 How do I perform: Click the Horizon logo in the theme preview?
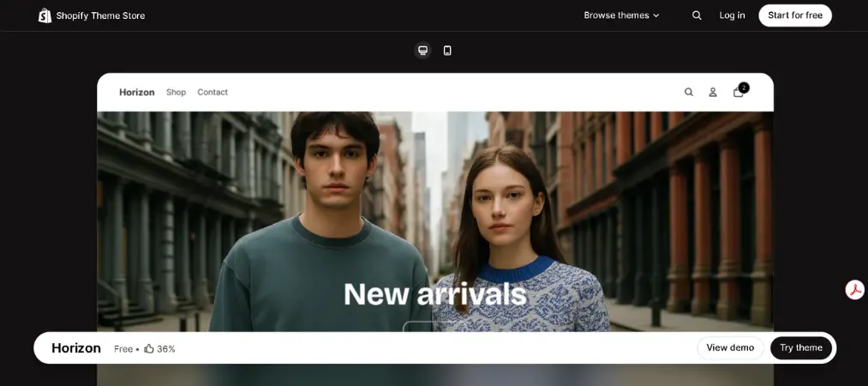pyautogui.click(x=137, y=93)
